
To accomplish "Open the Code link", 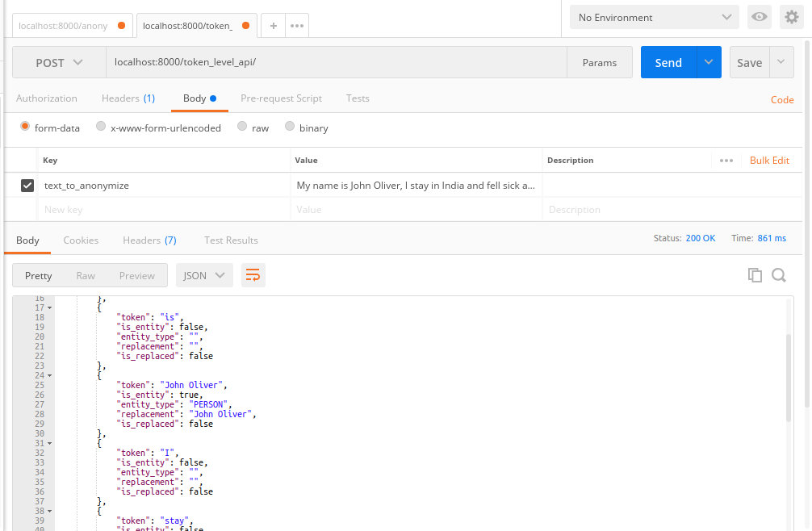I will (782, 100).
